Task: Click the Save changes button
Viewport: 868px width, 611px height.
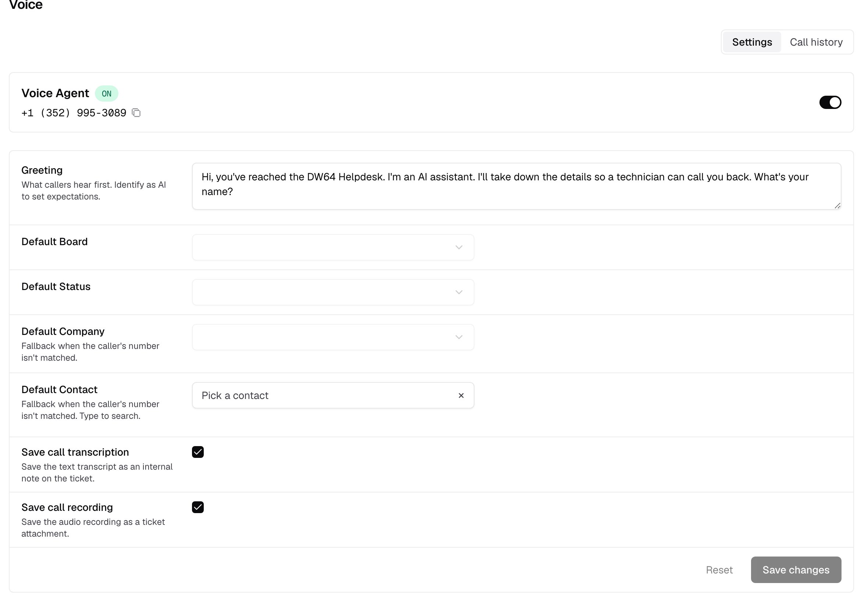Action: point(796,570)
